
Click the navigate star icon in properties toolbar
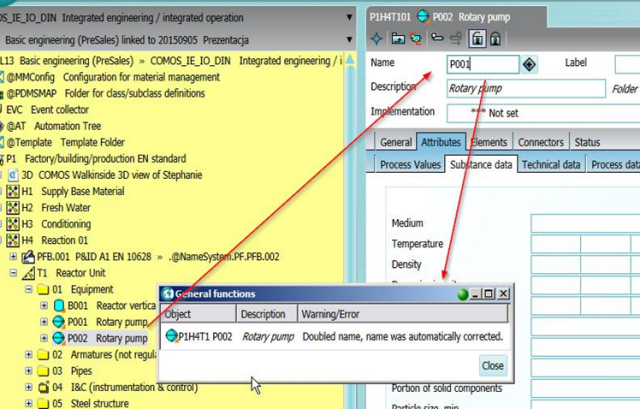376,39
